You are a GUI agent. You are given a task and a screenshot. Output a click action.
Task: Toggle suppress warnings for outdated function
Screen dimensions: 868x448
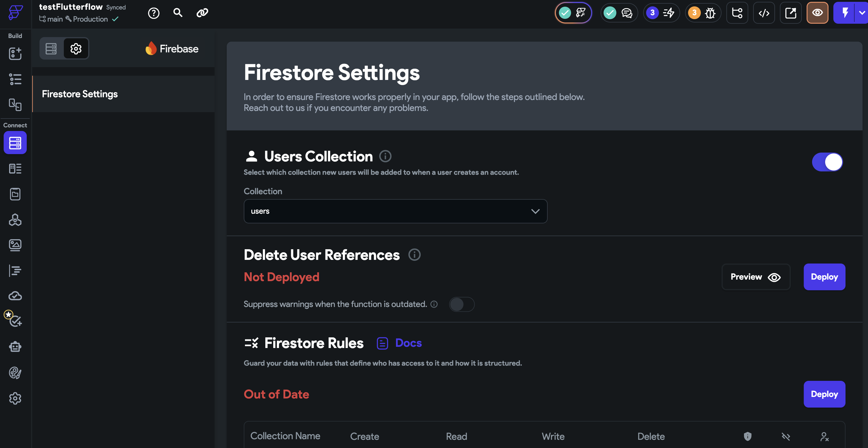(462, 305)
